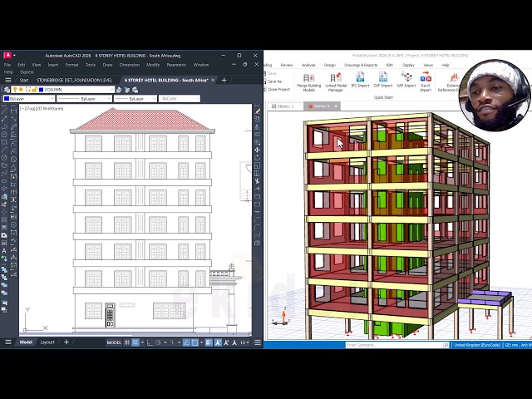This screenshot has height=399, width=532.
Task: Click the Layer States Manager icon
Action: tap(135, 90)
